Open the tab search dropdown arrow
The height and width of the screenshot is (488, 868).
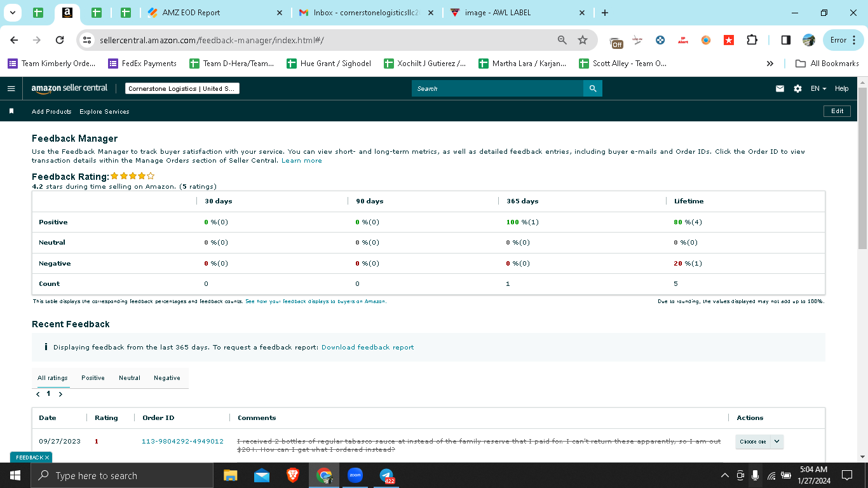pos(12,13)
